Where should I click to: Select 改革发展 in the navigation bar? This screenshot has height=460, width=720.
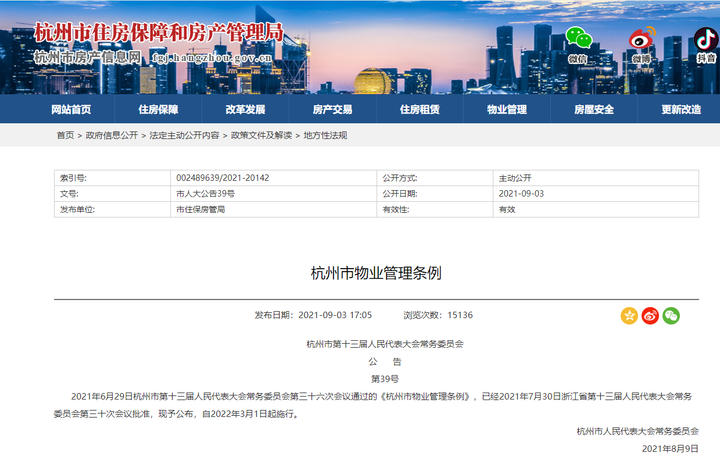point(245,109)
